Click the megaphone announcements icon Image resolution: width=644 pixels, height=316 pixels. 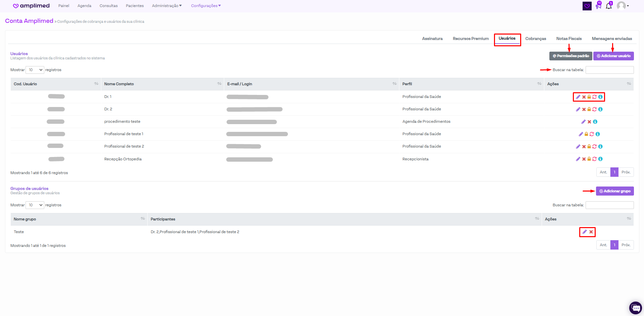coord(598,6)
